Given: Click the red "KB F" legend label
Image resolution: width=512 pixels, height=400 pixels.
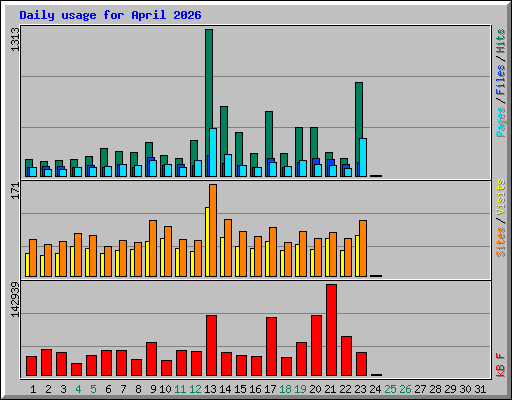Looking at the screenshot, I should 501,365.
